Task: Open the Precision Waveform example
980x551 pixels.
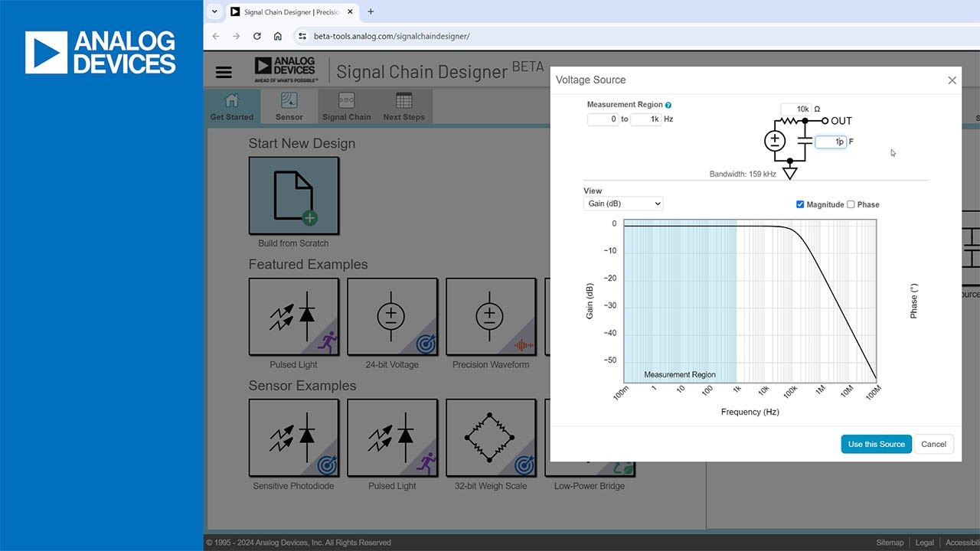Action: [x=491, y=317]
